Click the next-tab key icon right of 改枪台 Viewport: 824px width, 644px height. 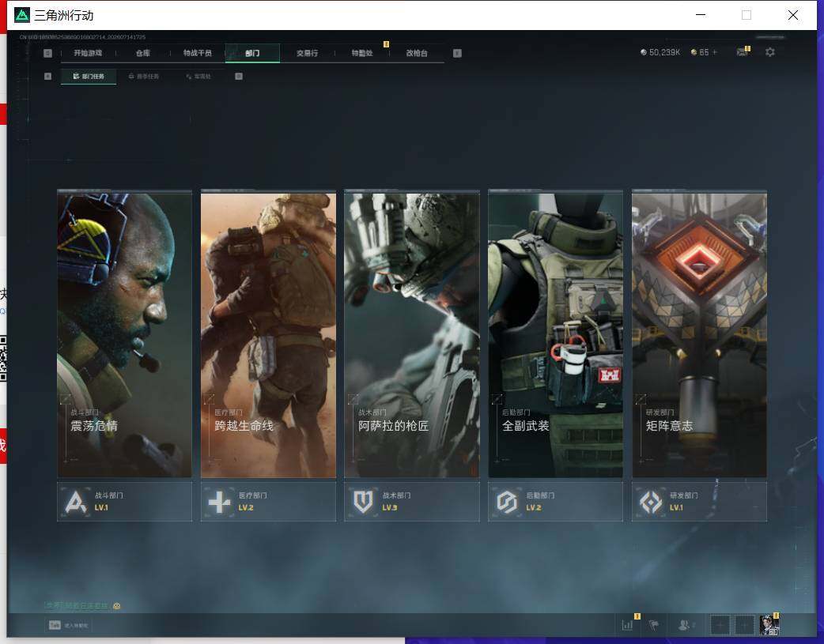coord(457,53)
